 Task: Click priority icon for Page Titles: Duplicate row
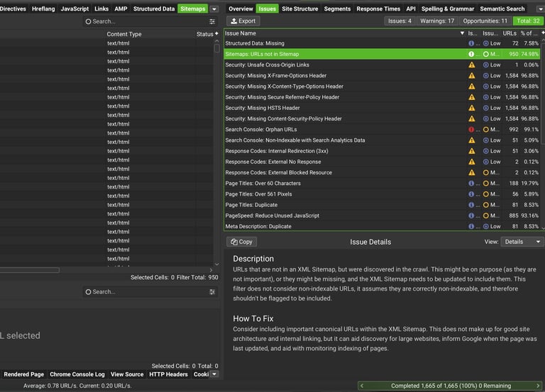coord(487,205)
